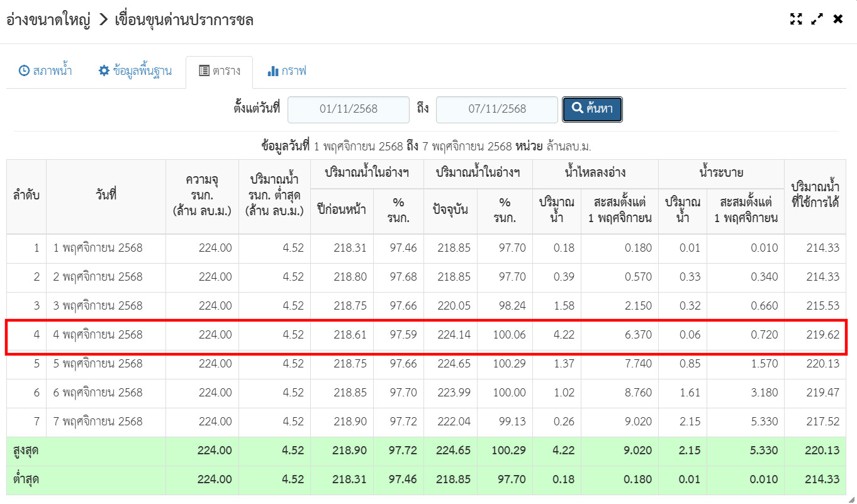Viewport: 857px width, 504px height.
Task: Click the 7 พฤศจิกายน 2568 date cell
Action: tap(98, 422)
